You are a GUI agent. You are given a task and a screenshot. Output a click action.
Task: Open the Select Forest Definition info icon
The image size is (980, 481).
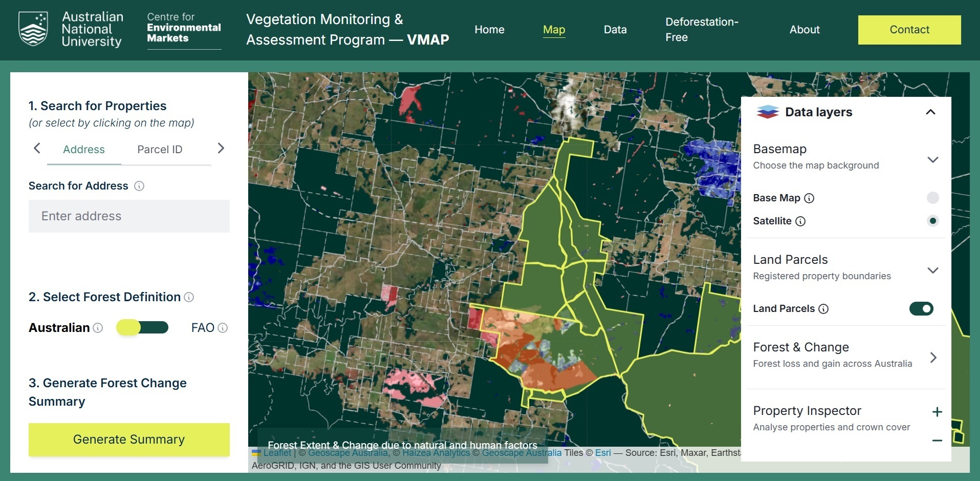(x=189, y=297)
